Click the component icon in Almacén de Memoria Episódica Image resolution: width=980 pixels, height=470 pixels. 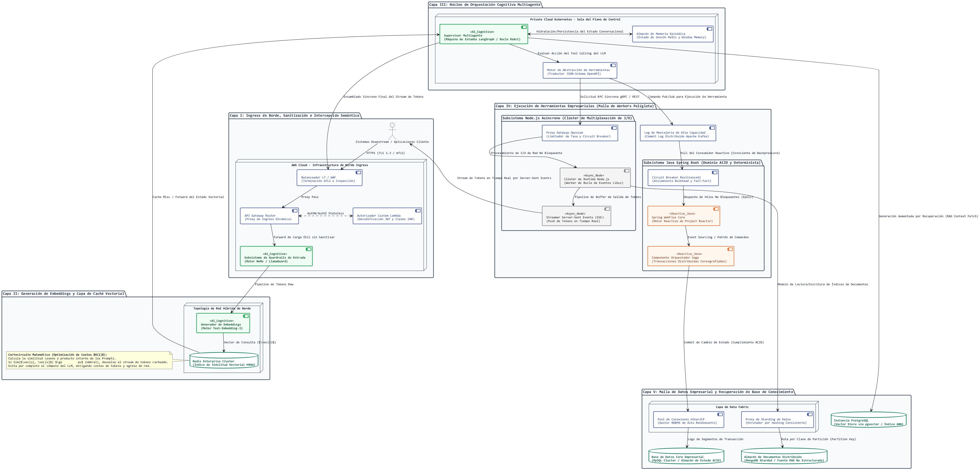pos(709,29)
